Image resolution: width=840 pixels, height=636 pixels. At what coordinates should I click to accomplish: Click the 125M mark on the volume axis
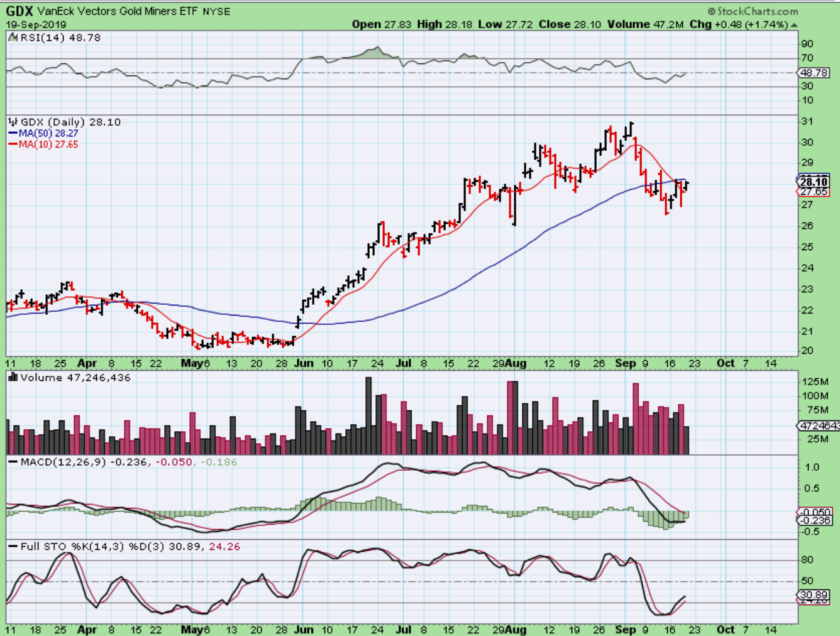click(x=815, y=381)
